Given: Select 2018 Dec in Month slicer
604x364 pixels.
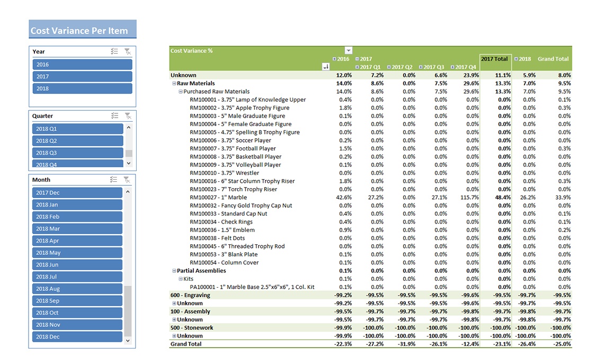Looking at the screenshot, I should (77, 336).
